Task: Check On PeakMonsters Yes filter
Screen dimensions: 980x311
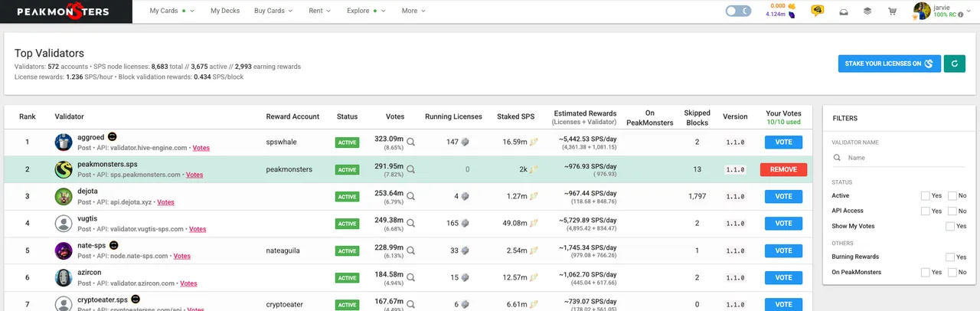Action: [925, 272]
